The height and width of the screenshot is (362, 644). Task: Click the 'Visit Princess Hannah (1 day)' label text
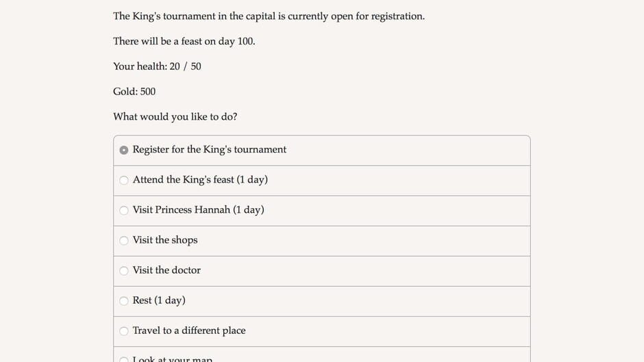[x=198, y=209]
